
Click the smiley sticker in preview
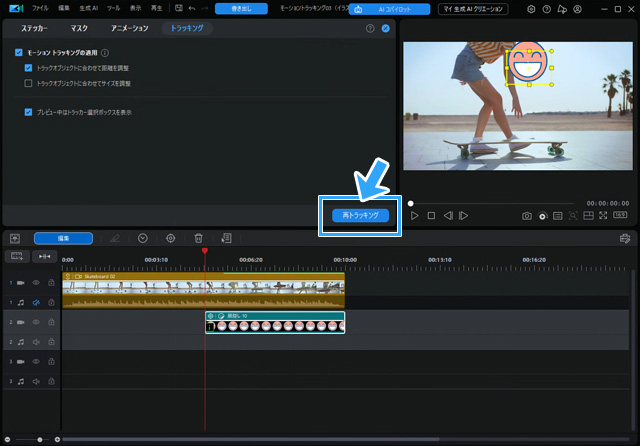[x=528, y=62]
